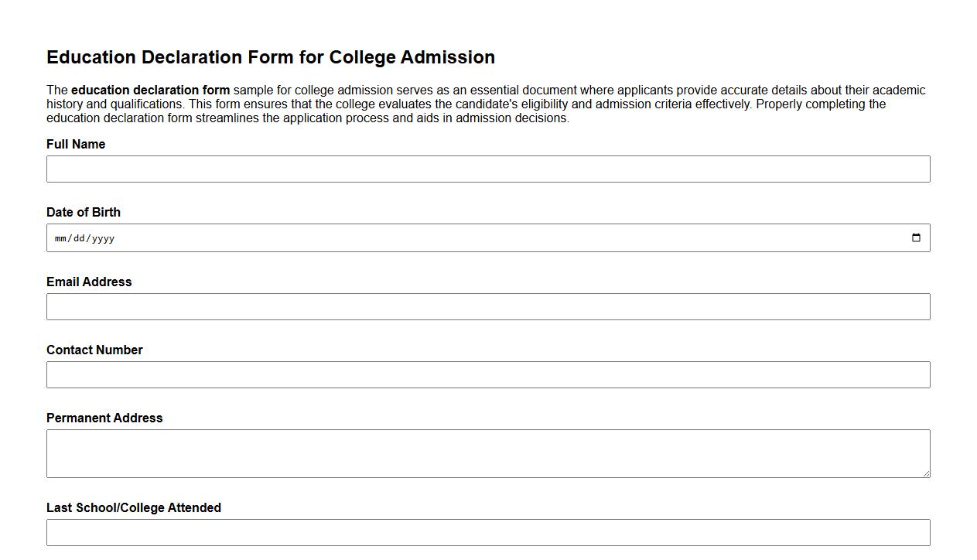Viewport: 977px width, 560px height.
Task: Click the Full Name field label
Action: click(76, 144)
